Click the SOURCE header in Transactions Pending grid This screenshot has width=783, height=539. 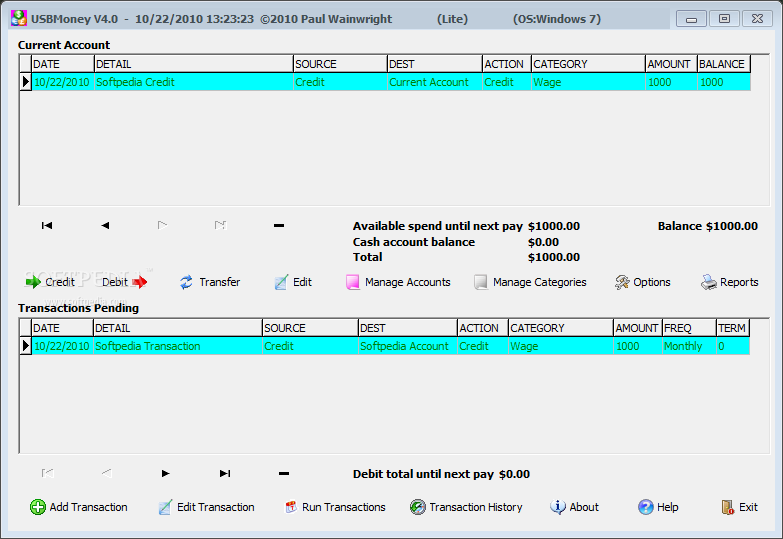tap(310, 328)
